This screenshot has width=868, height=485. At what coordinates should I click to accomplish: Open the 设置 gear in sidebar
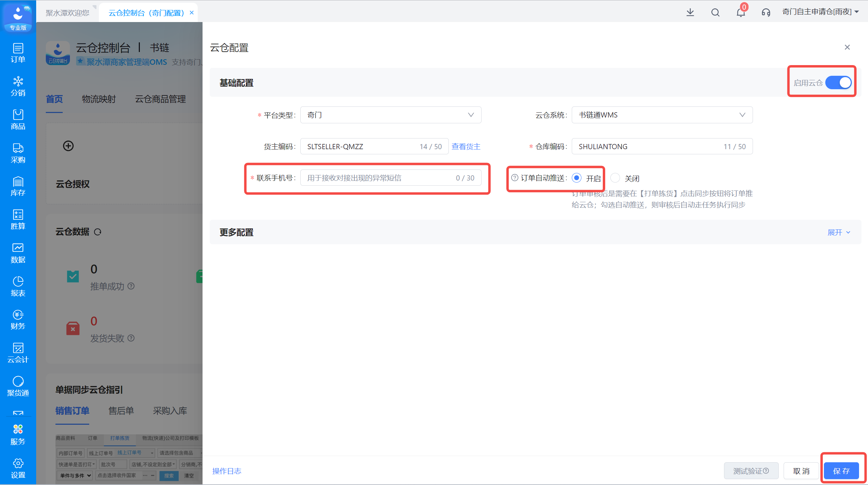click(18, 468)
